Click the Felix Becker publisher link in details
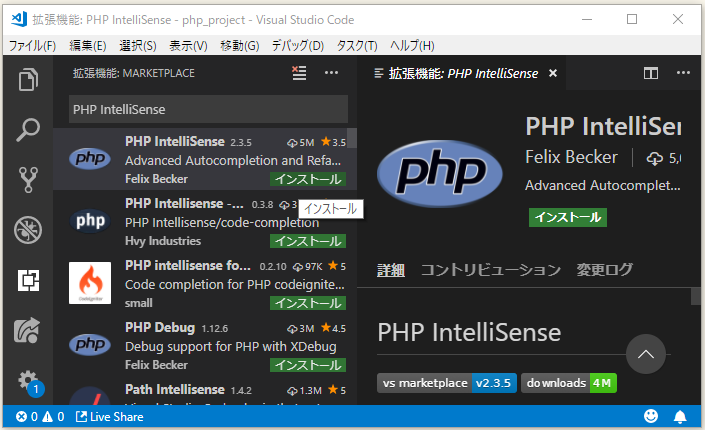 click(571, 157)
